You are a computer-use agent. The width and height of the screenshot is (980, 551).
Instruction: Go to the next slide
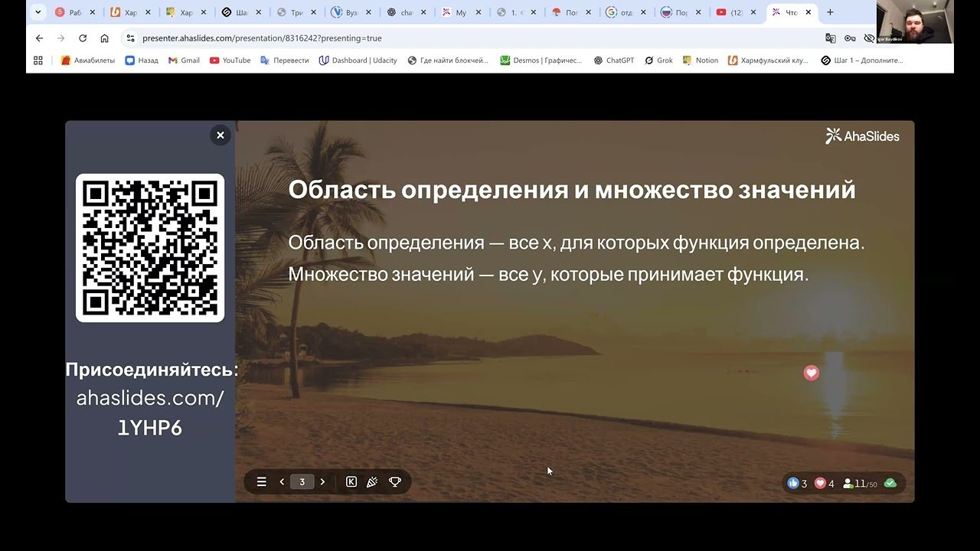tap(322, 482)
